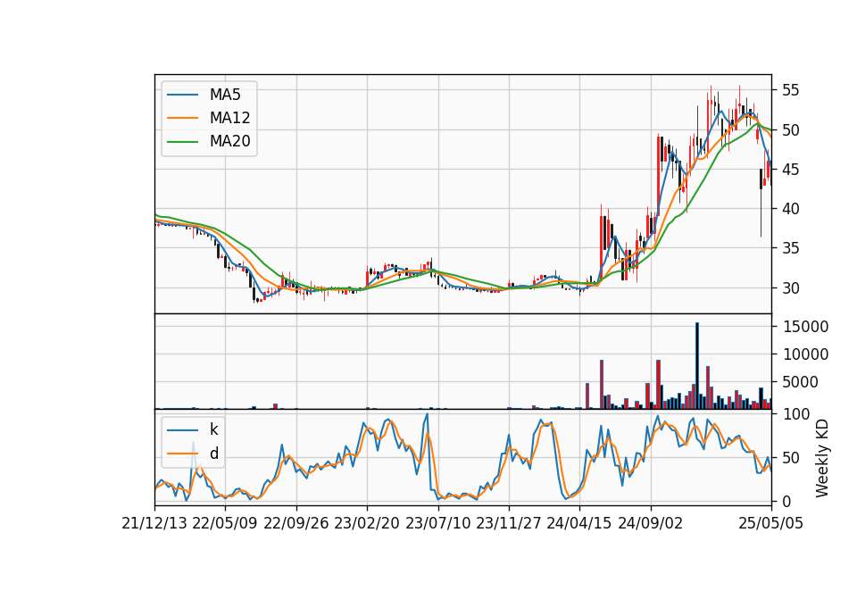
Task: Click the 23/02/20 date tick label
Action: 367,523
